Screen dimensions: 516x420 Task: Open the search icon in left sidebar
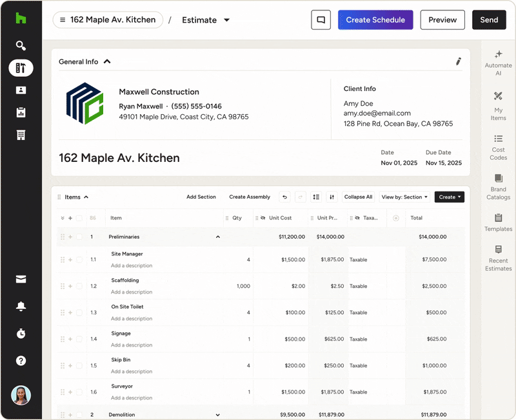pos(21,46)
